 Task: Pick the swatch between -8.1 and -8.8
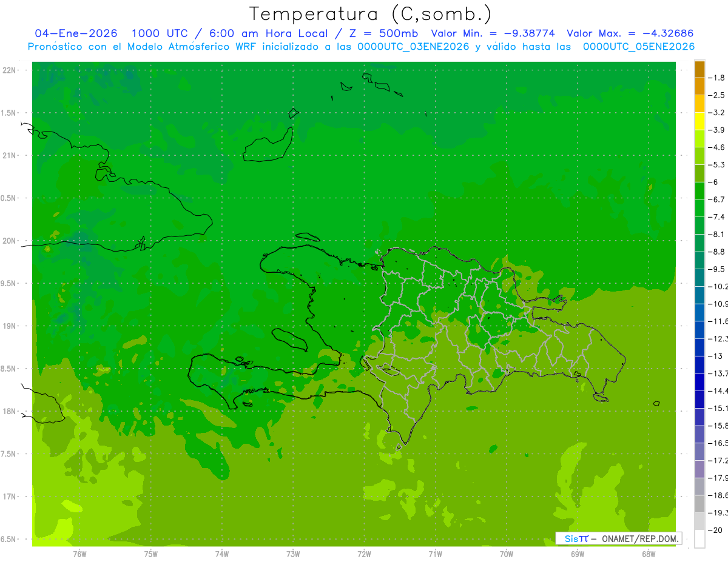[x=699, y=243]
